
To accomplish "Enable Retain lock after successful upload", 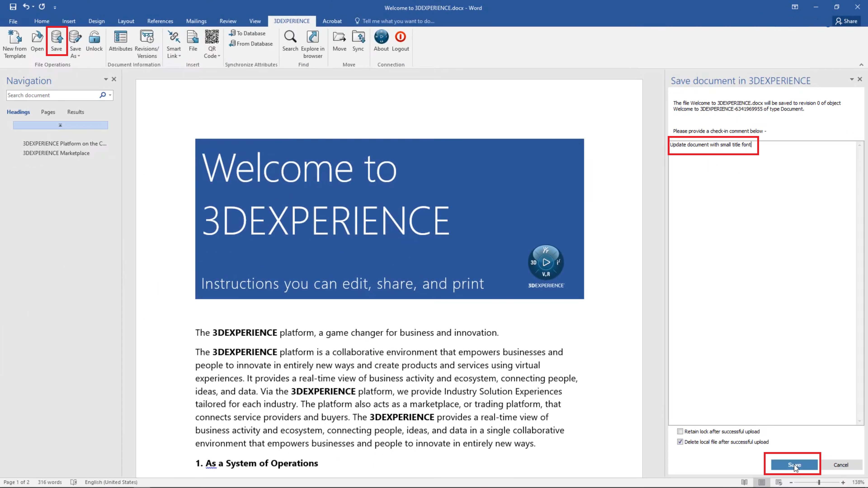I will pyautogui.click(x=680, y=432).
